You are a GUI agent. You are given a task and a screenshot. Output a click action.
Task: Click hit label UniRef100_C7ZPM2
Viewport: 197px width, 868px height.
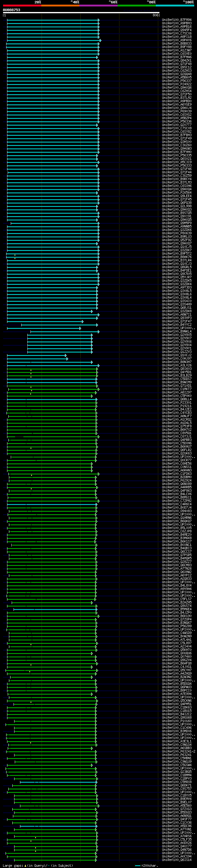point(177,501)
